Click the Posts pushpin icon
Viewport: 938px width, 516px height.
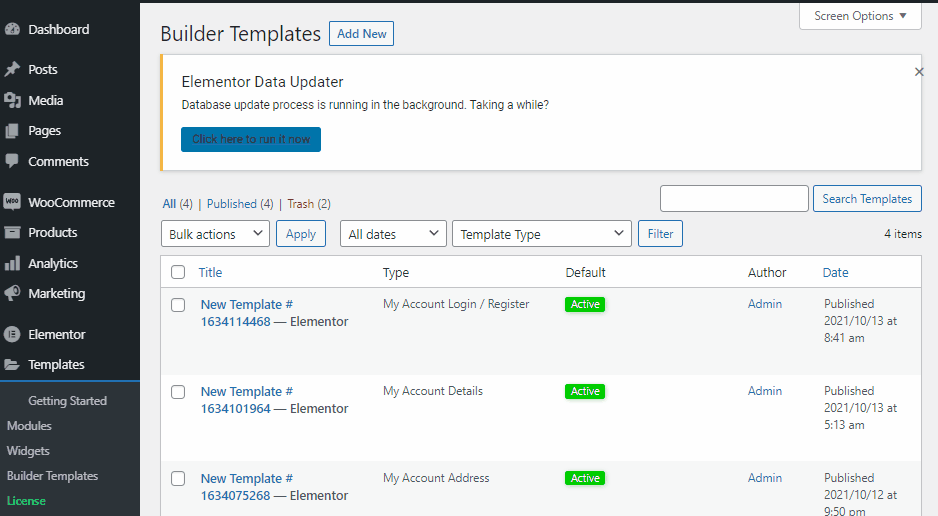12,69
